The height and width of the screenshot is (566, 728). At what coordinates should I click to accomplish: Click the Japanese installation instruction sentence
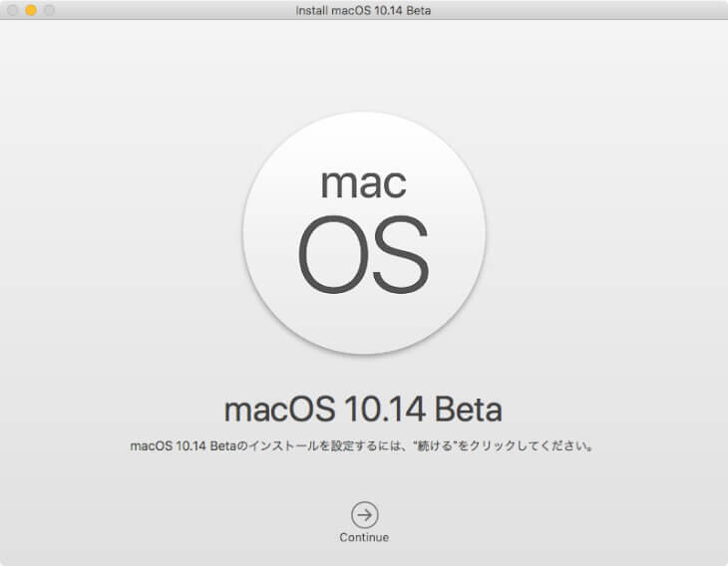364,446
